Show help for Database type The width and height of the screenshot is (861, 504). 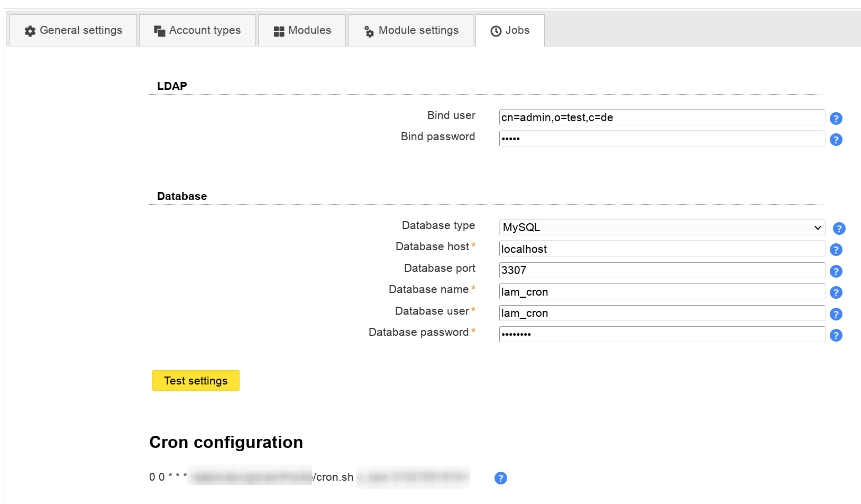coord(839,228)
